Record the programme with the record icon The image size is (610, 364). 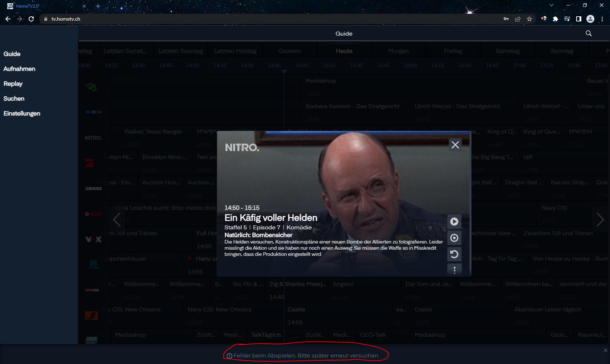pos(454,238)
